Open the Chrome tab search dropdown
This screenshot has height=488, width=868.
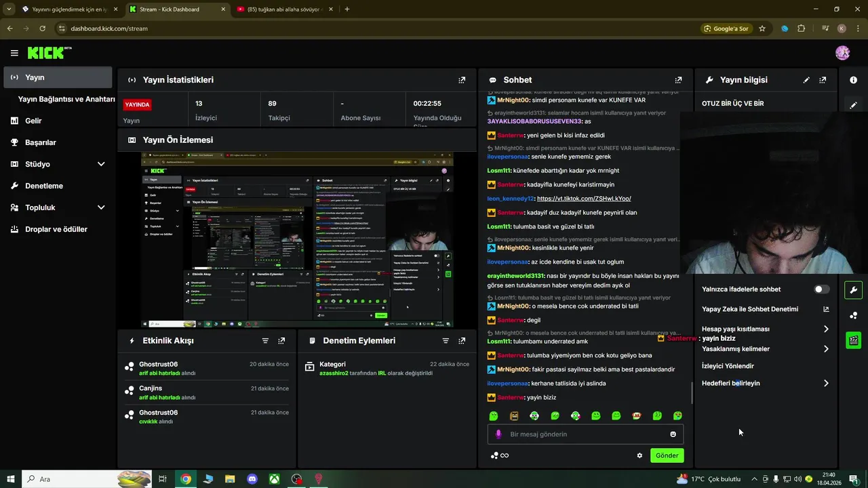click(9, 9)
